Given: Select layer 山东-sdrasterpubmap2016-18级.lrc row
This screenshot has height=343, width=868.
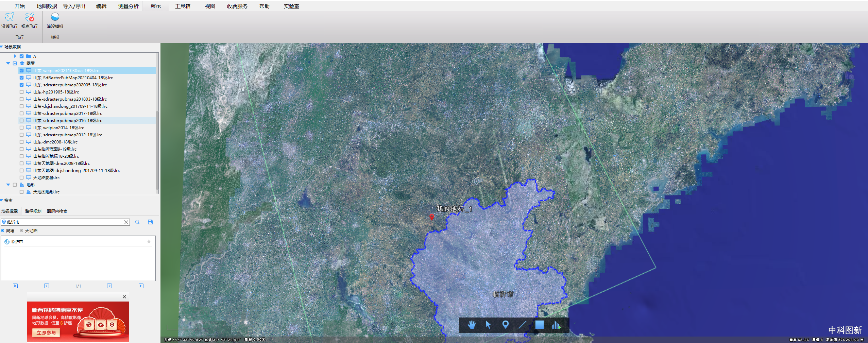Looking at the screenshot, I should coord(87,120).
